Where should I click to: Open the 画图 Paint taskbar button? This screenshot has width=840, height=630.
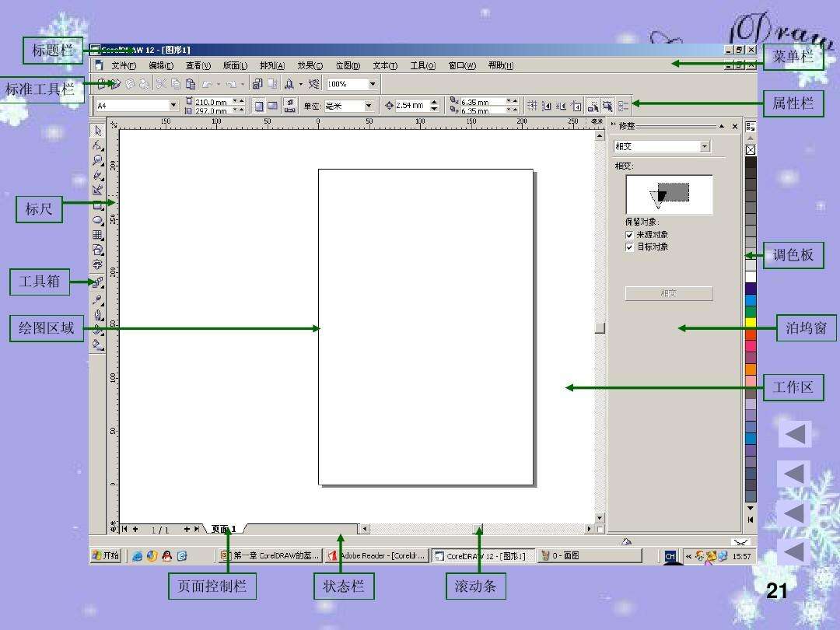click(590, 556)
